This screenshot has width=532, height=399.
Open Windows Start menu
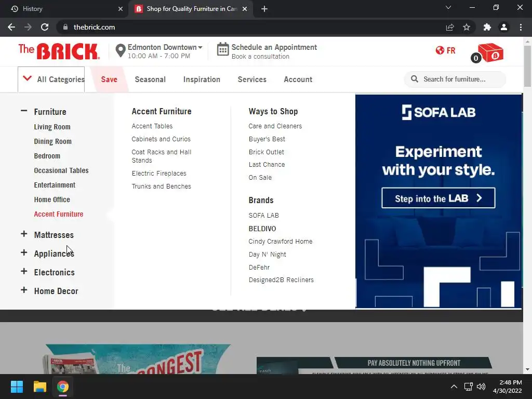17,387
